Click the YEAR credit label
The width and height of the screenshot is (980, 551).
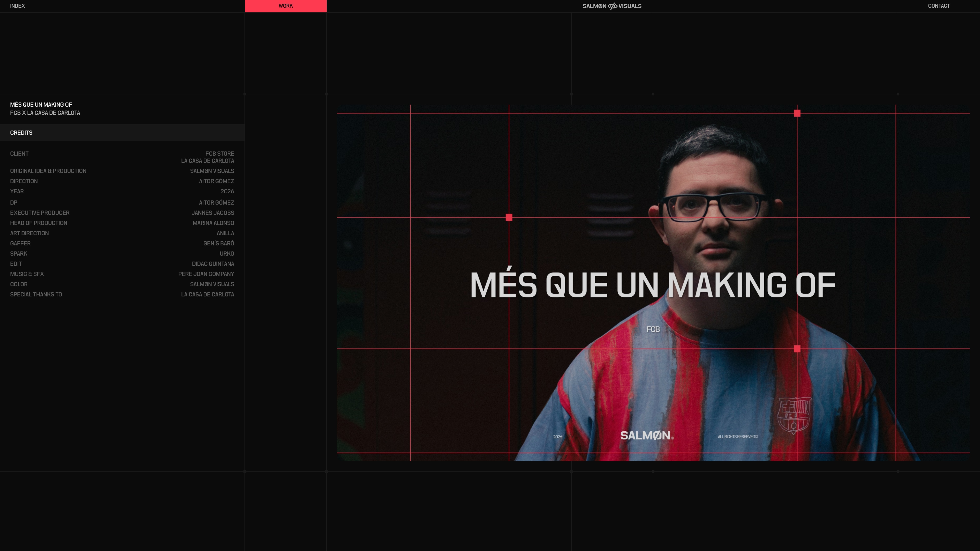[x=17, y=192]
